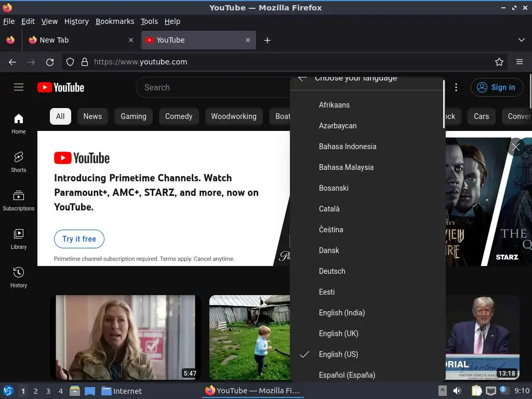Pick Deutsch language

367,271
